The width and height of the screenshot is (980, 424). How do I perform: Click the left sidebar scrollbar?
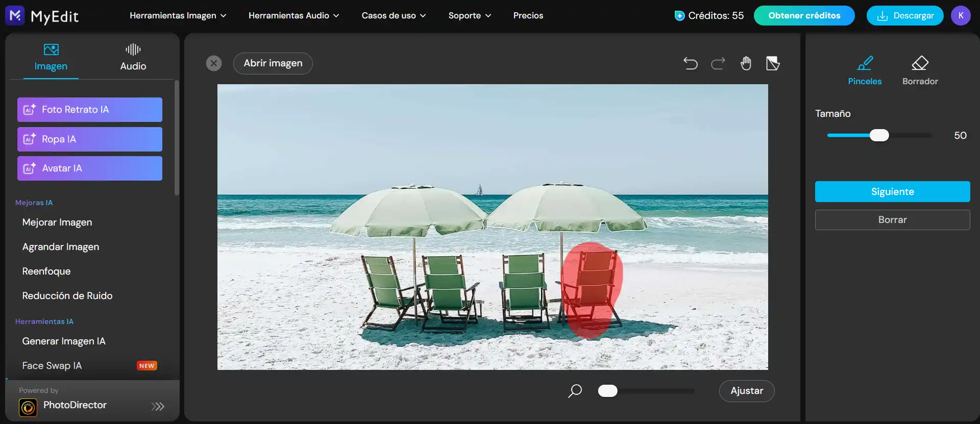point(177,138)
